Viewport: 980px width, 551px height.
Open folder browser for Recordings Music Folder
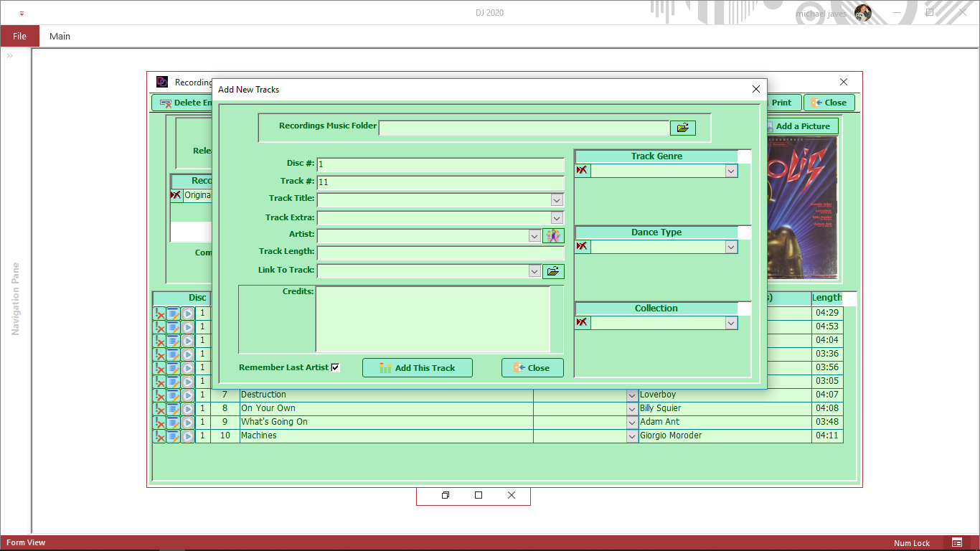coord(683,128)
